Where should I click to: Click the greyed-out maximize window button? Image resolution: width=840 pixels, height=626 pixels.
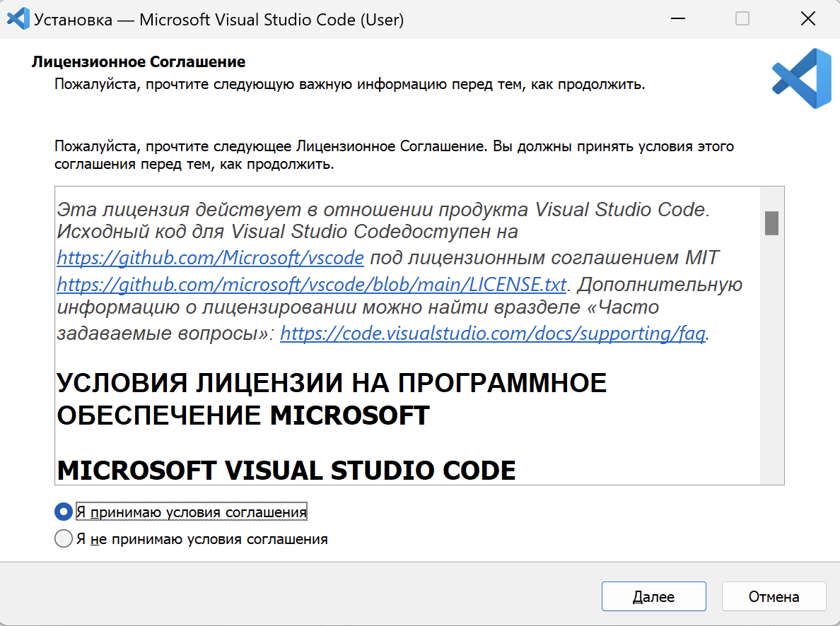pos(742,19)
